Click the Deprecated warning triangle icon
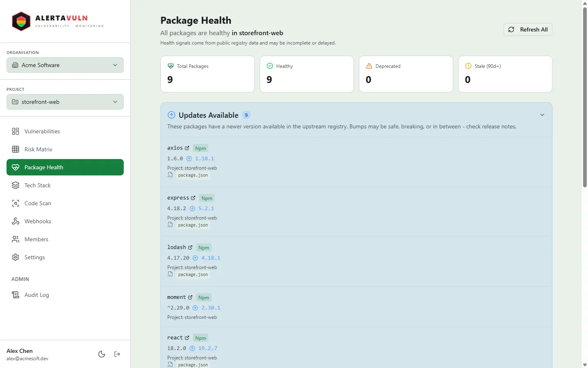Screen dimensions: 588x368 (369, 66)
